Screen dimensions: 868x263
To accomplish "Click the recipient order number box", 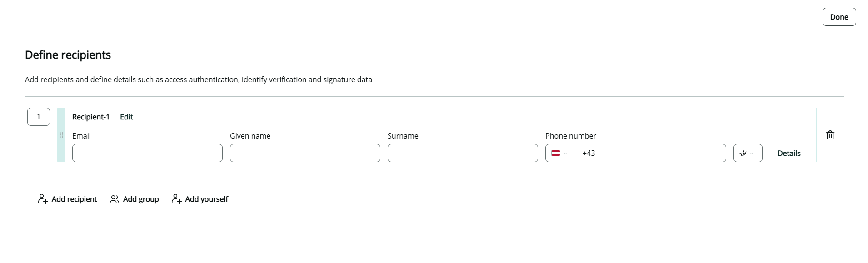I will (x=39, y=117).
